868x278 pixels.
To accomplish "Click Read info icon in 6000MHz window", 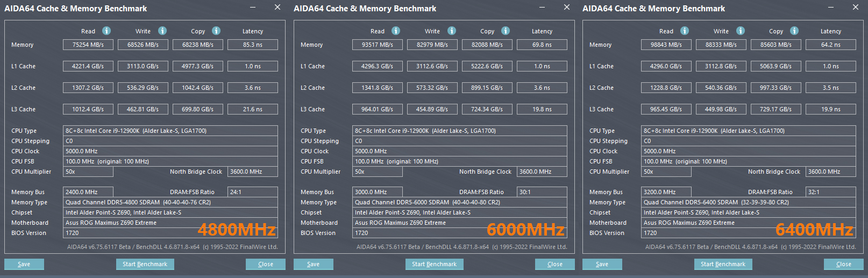I will [396, 31].
